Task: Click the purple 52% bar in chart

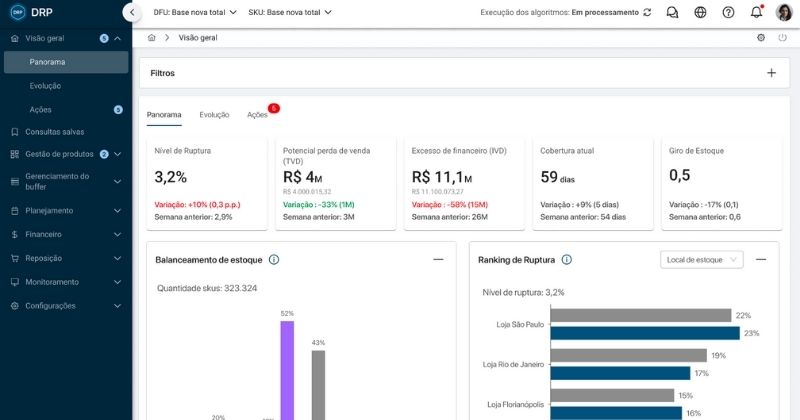Action: (287, 370)
